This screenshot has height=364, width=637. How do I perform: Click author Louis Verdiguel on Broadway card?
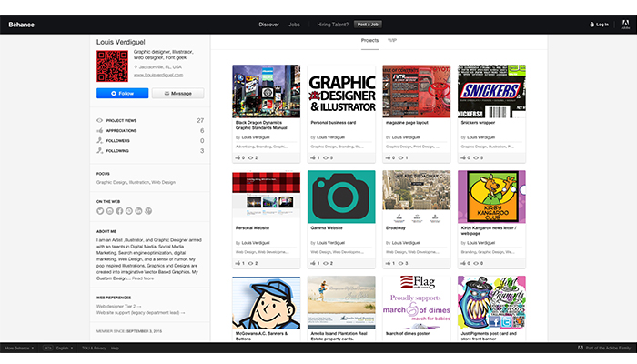tap(406, 243)
